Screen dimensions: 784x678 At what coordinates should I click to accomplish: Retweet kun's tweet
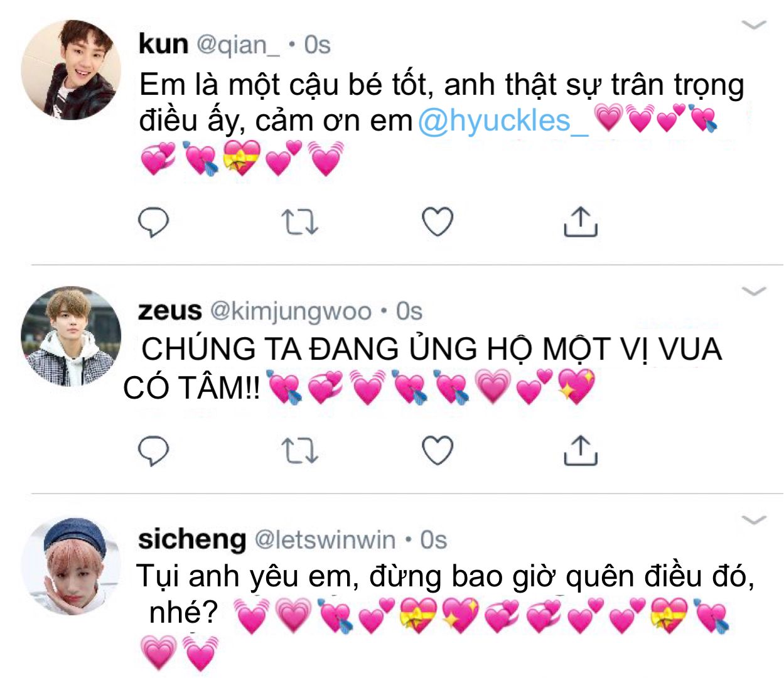pyautogui.click(x=299, y=222)
